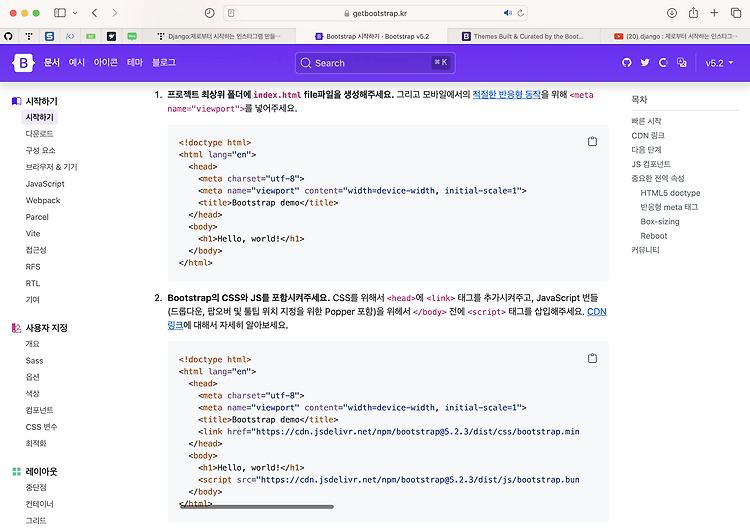Open Parcel sidebar page
The height and width of the screenshot is (530, 750).
pyautogui.click(x=37, y=217)
